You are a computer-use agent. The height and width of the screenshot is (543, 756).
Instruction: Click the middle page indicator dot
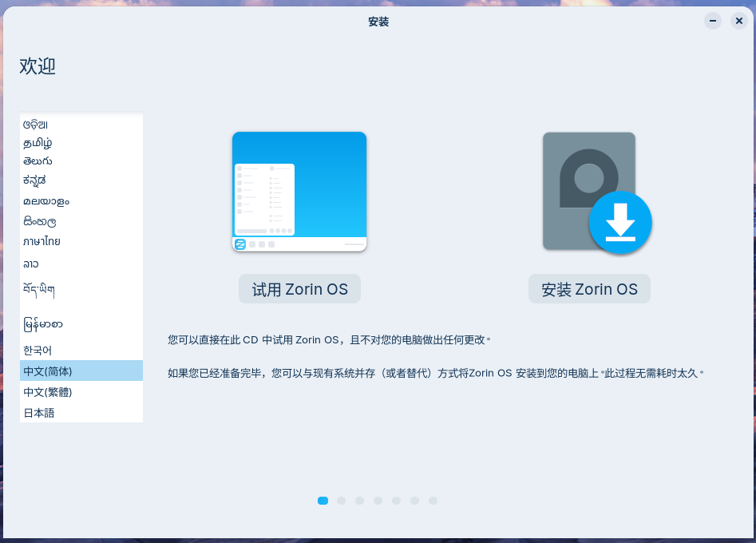coord(378,501)
